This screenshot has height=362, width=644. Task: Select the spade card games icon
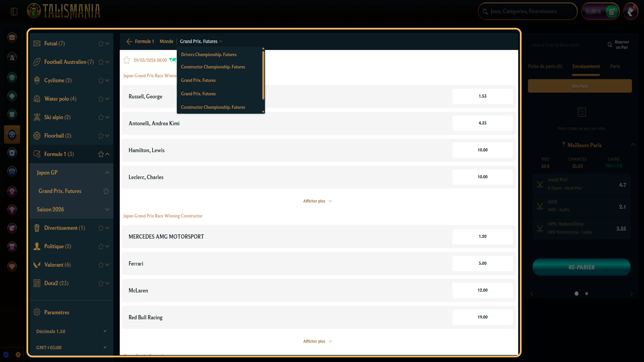click(x=12, y=96)
